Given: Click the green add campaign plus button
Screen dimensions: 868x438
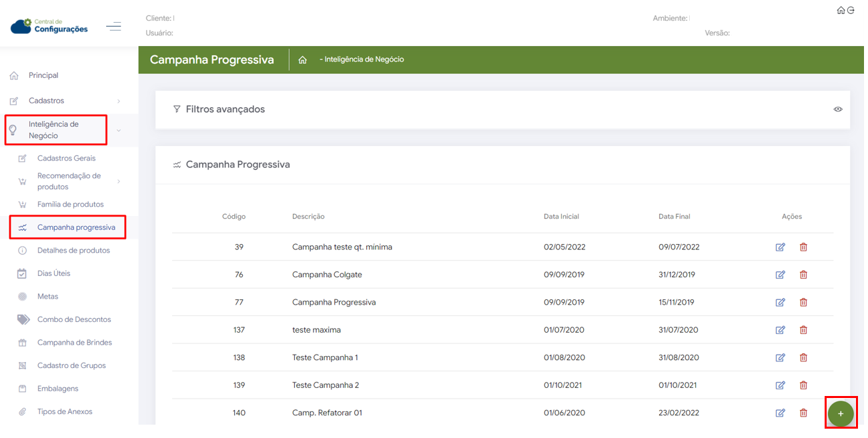Looking at the screenshot, I should click(840, 413).
